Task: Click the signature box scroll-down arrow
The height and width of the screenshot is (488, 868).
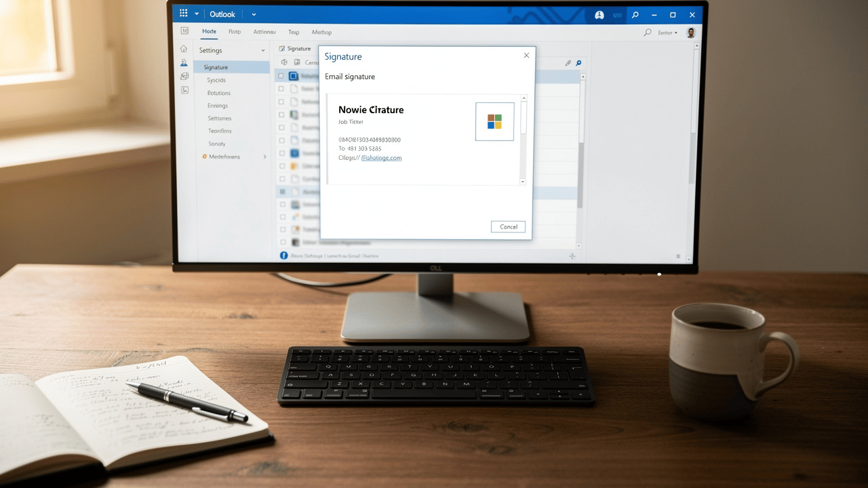Action: click(x=523, y=182)
